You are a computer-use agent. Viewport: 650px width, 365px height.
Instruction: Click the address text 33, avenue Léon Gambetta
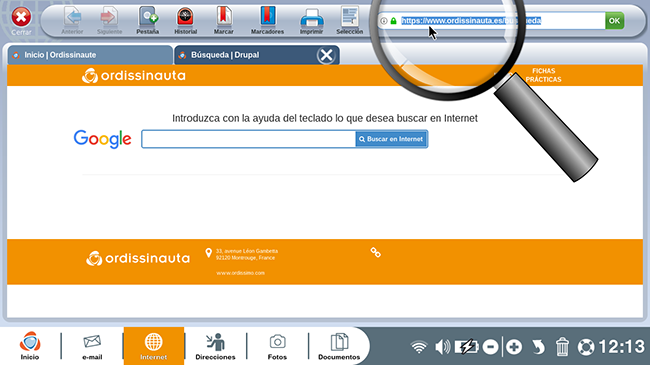[x=247, y=251]
